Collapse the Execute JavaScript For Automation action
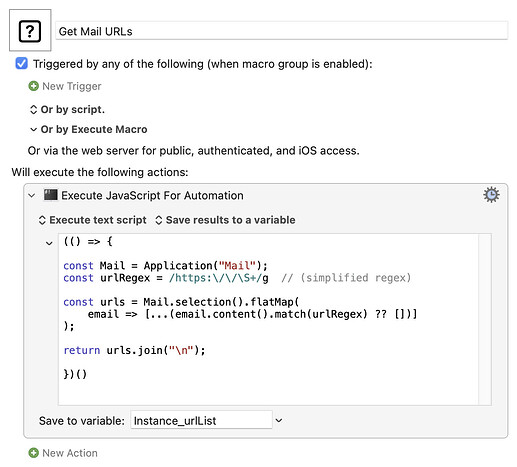Viewport: 517px width, 467px height. [32, 195]
